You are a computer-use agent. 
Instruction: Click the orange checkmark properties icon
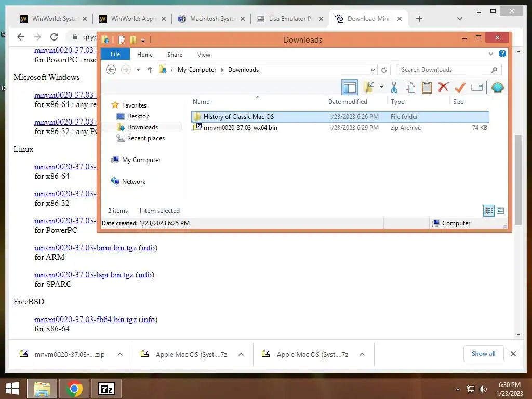(460, 87)
